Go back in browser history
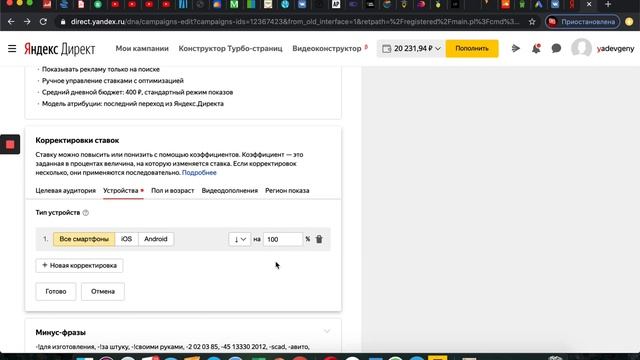 click(x=11, y=22)
